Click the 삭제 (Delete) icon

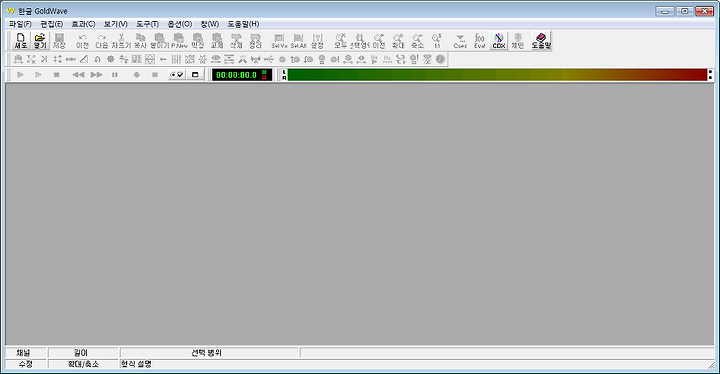[x=236, y=41]
